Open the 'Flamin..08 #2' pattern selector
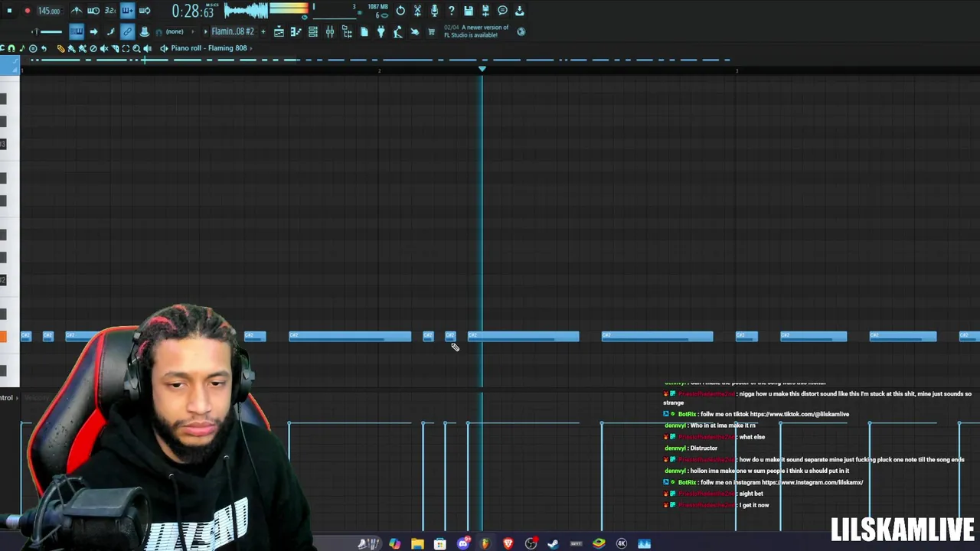 [x=233, y=31]
